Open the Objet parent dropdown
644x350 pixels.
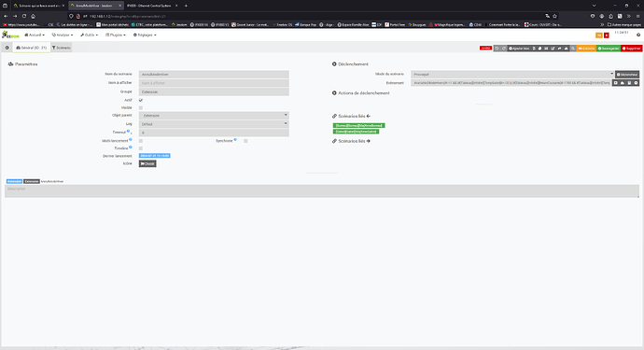[214, 116]
